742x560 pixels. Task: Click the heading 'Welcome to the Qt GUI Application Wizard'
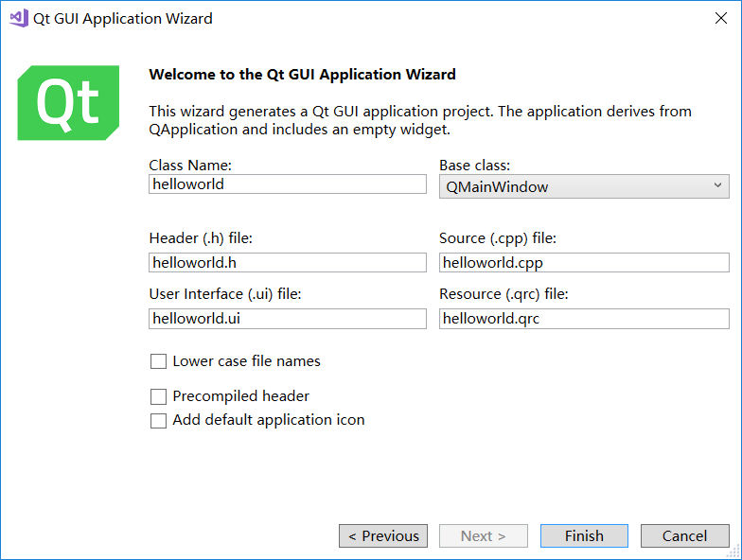[x=303, y=74]
